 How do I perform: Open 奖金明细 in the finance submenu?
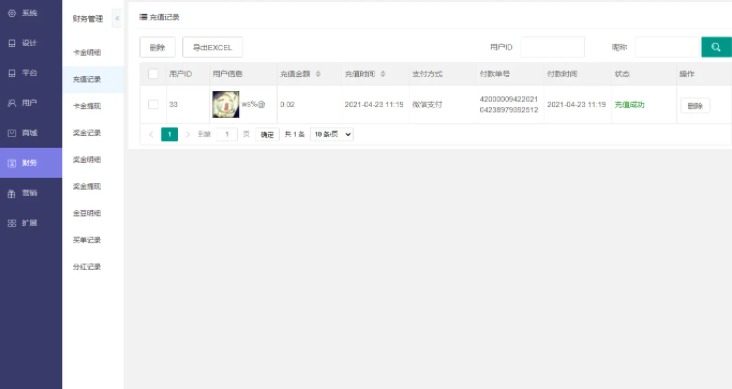point(87,160)
